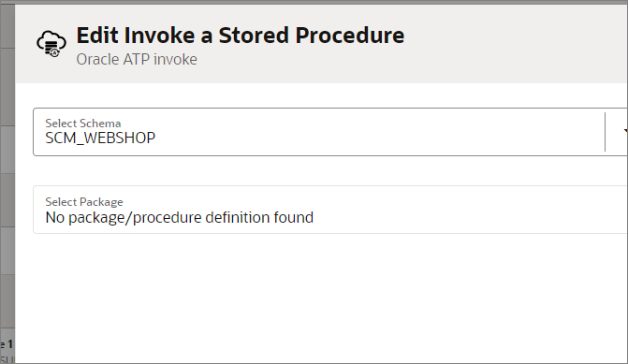628x364 pixels.
Task: Click the dark top border above the dialog
Action: 314,2
